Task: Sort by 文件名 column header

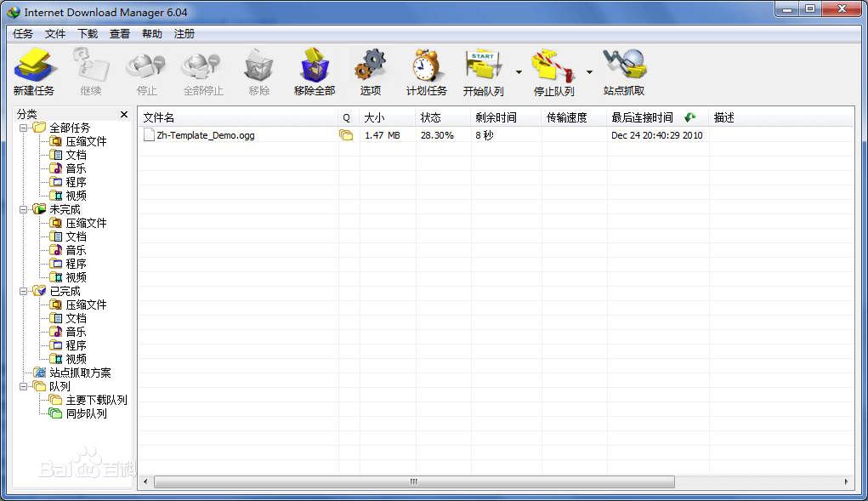Action: 237,117
